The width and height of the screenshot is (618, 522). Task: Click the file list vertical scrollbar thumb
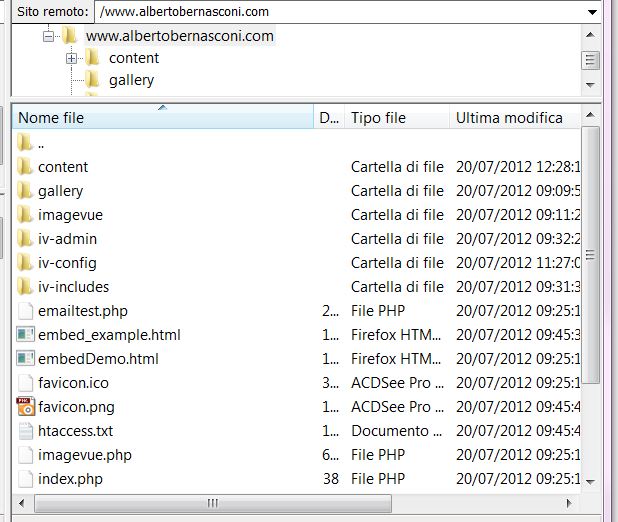590,255
